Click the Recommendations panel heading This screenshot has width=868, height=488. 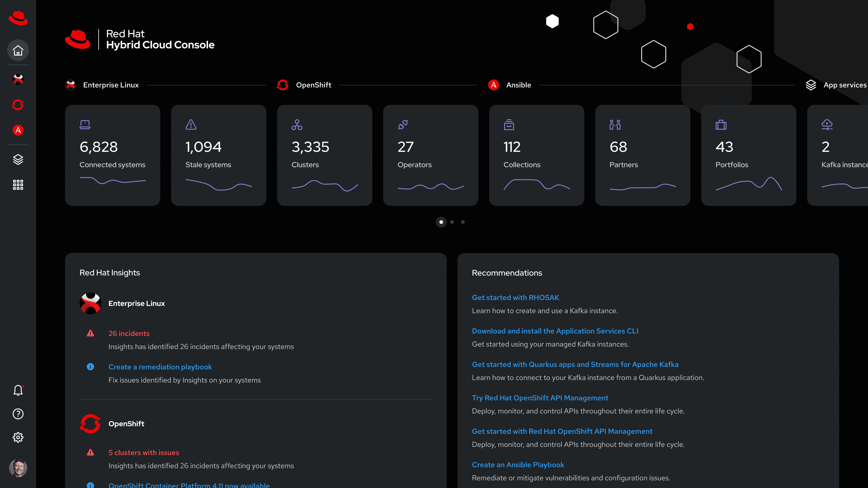[x=507, y=273]
